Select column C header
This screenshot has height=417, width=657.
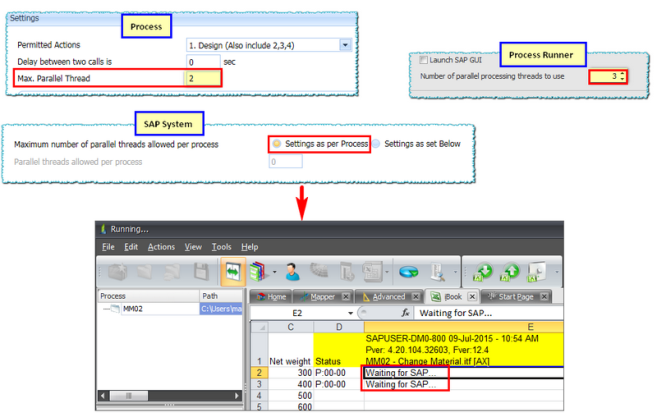coord(290,327)
